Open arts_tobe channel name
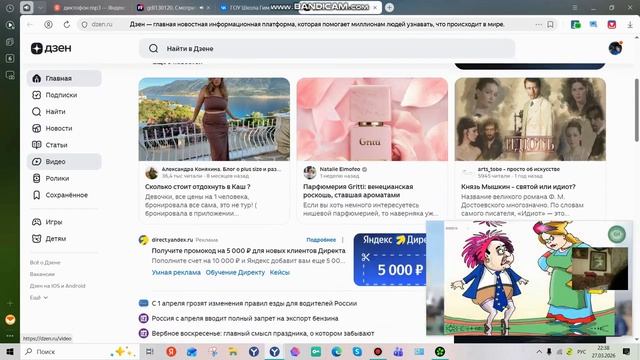Screen dimensions: 640x360 (518, 169)
